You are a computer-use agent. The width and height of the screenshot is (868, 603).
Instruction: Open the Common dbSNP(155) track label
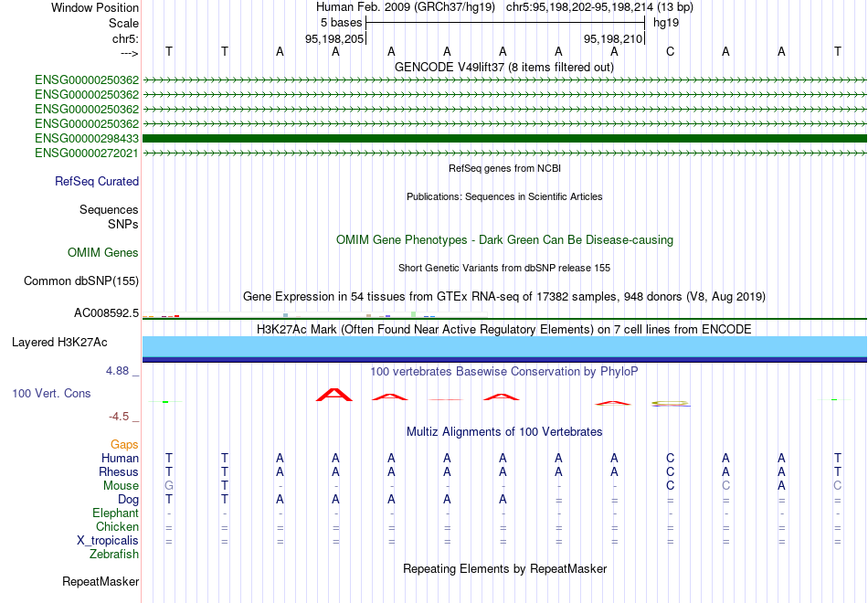pyautogui.click(x=81, y=280)
